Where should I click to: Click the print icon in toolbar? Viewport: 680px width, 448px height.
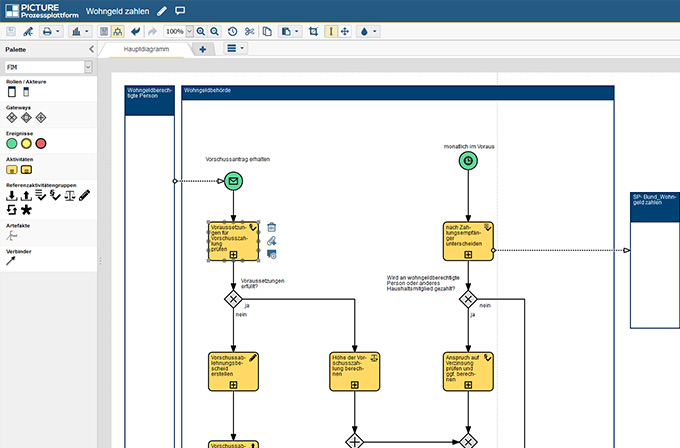click(x=47, y=31)
